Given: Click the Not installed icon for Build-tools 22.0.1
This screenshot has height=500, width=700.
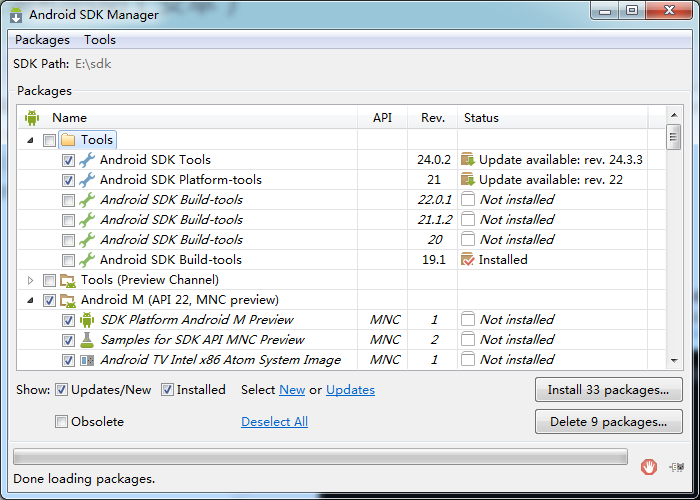Looking at the screenshot, I should [467, 199].
